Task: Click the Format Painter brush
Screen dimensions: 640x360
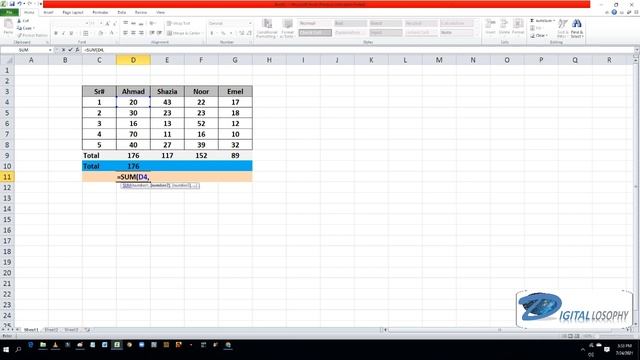Action: coord(32,36)
